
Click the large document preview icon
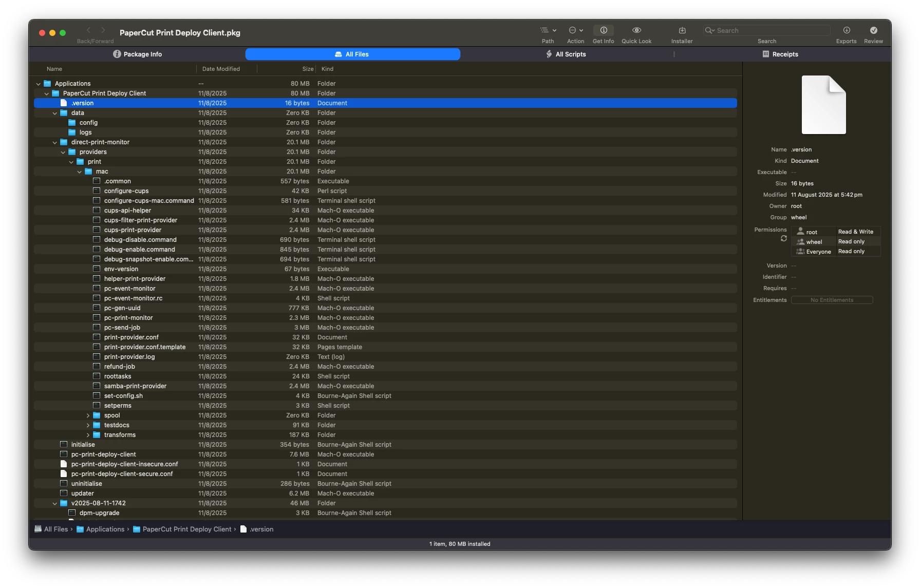[823, 105]
